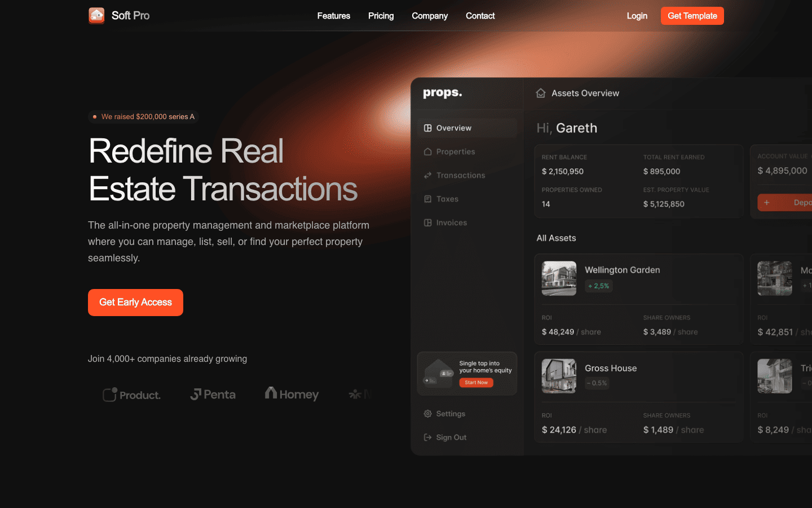Click the Soft Pro logo icon
Image resolution: width=812 pixels, height=508 pixels.
click(96, 15)
